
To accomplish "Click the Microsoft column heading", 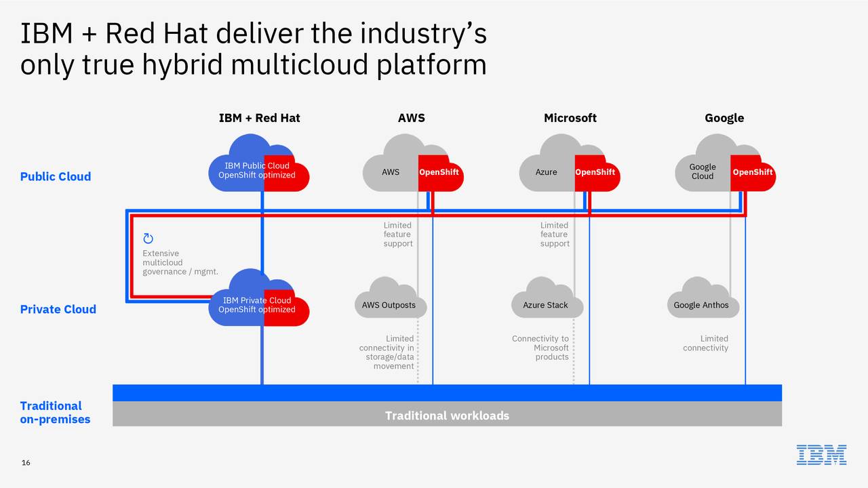I will pyautogui.click(x=570, y=118).
